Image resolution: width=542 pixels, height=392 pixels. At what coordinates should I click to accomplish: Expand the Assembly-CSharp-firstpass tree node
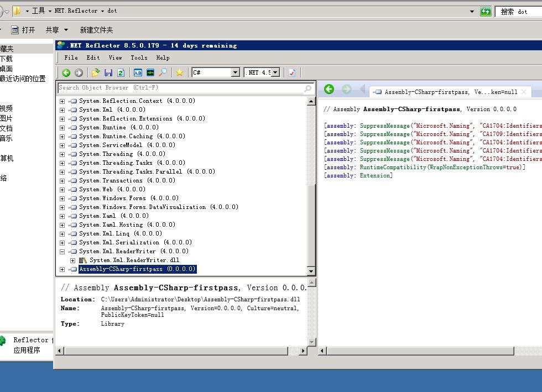62,269
